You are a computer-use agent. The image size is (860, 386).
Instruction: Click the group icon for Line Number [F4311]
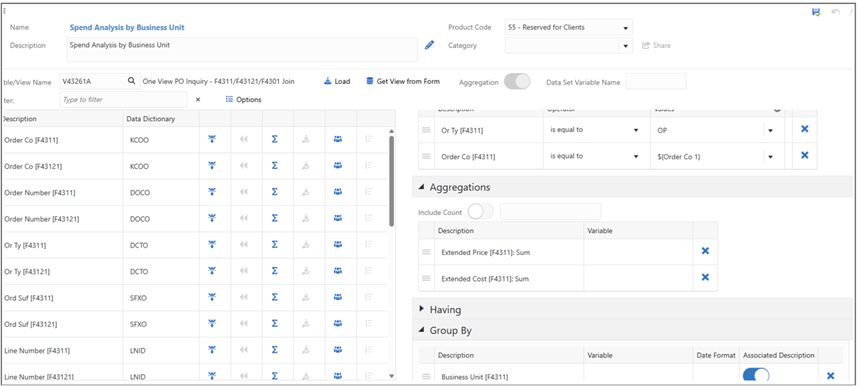(338, 350)
